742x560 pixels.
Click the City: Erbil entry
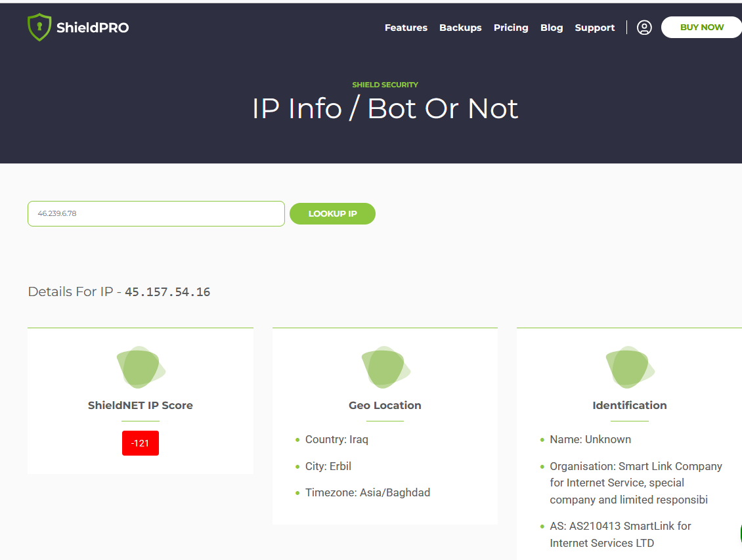pos(328,466)
